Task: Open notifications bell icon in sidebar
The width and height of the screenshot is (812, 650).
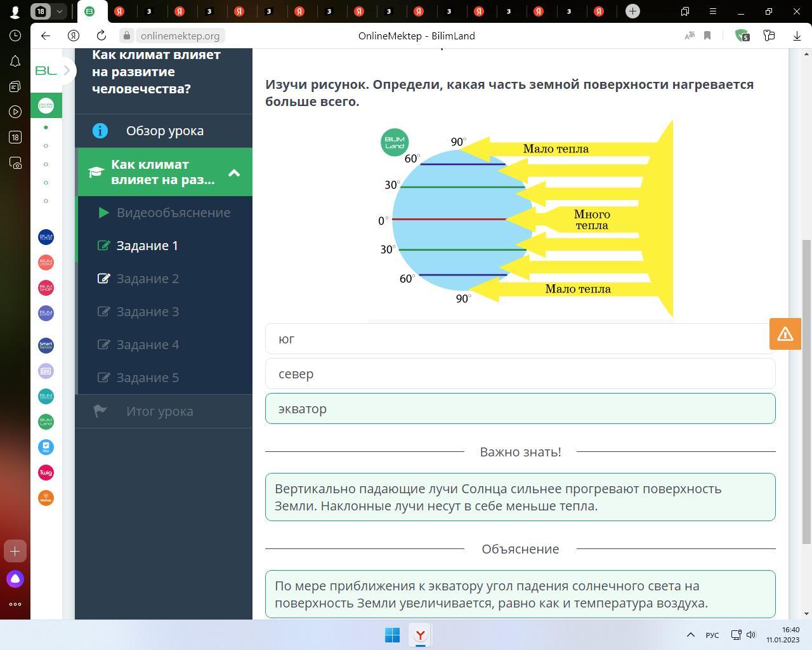Action: tap(15, 62)
